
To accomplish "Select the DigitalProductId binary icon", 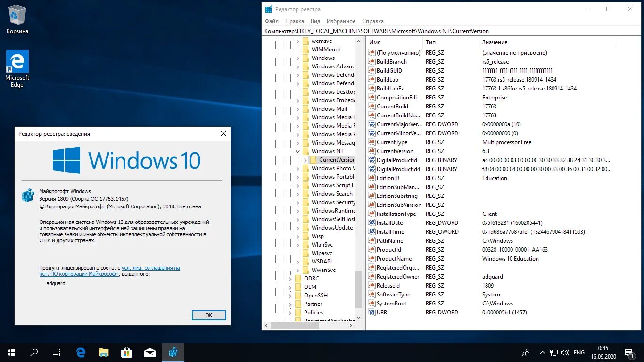I will 372,160.
